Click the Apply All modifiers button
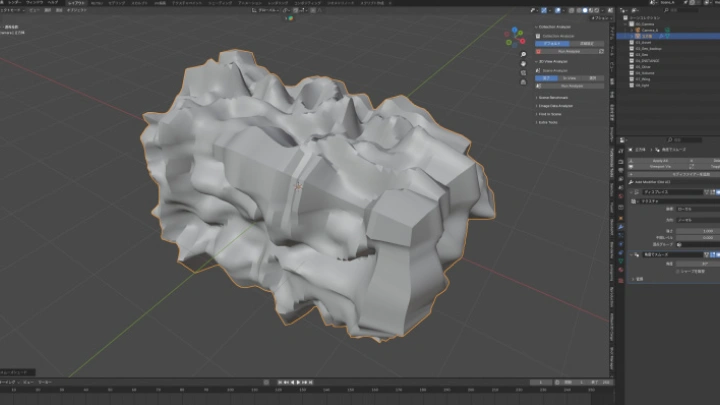The width and height of the screenshot is (720, 405). (657, 161)
